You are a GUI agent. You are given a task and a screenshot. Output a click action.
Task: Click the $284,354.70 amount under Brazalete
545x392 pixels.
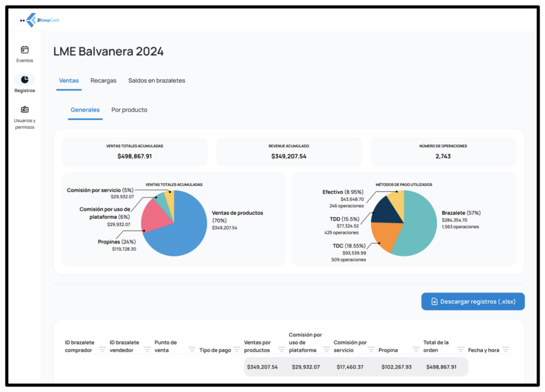[x=455, y=220]
